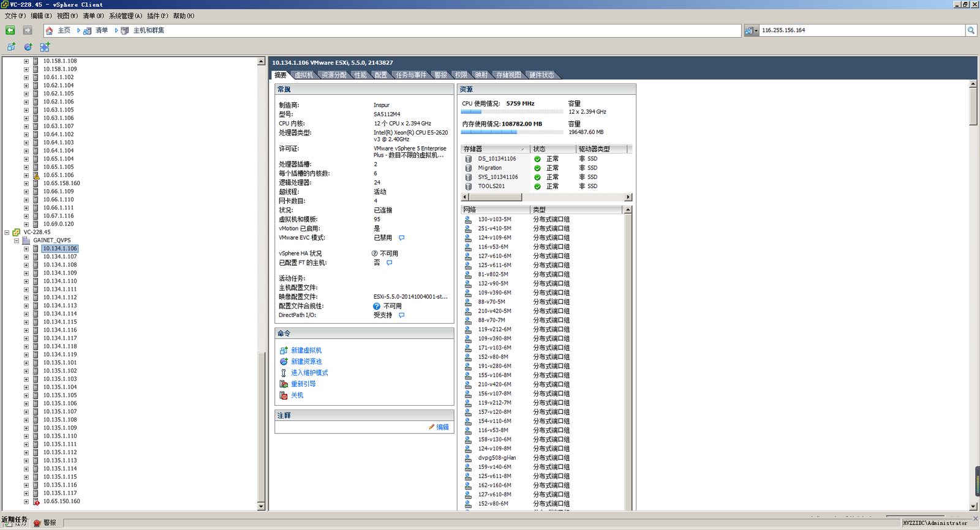The height and width of the screenshot is (530, 980).
Task: Click the new virtual machine toolbar icon
Action: [11, 47]
